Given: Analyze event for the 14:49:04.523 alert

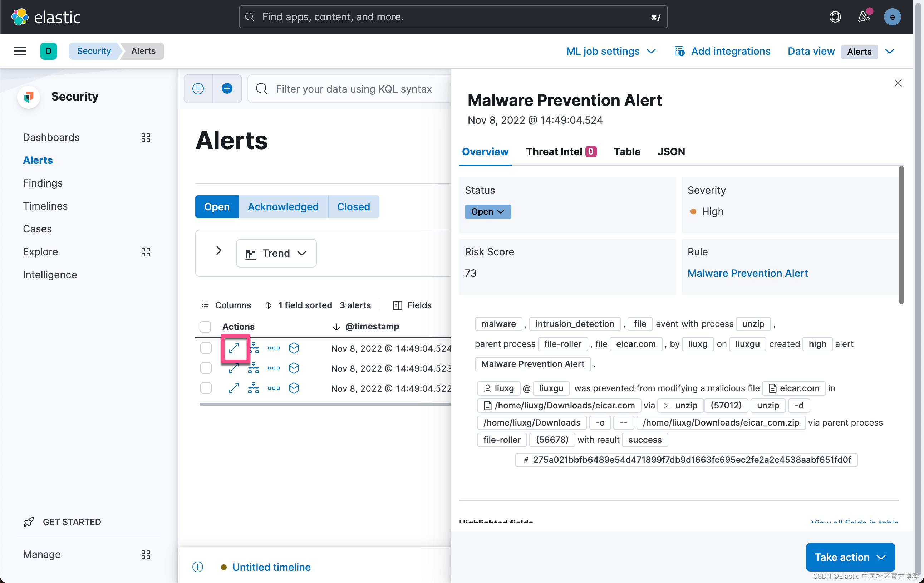Looking at the screenshot, I should pyautogui.click(x=254, y=368).
